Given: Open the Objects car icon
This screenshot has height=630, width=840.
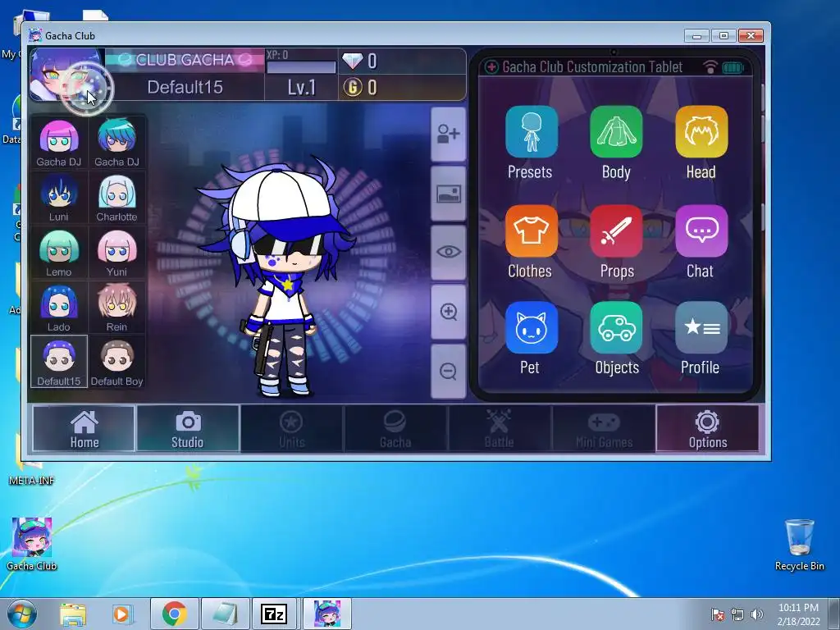Looking at the screenshot, I should point(616,327).
